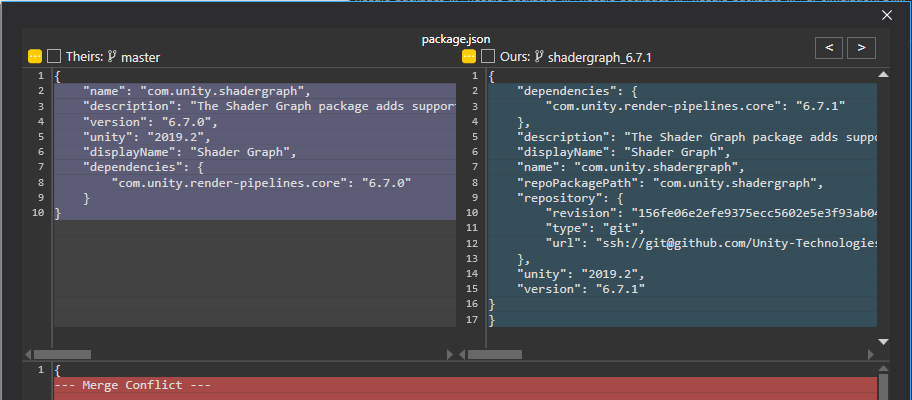Select Theirs line "displayName": "Shader Graph"
The image size is (912, 400).
(x=255, y=152)
